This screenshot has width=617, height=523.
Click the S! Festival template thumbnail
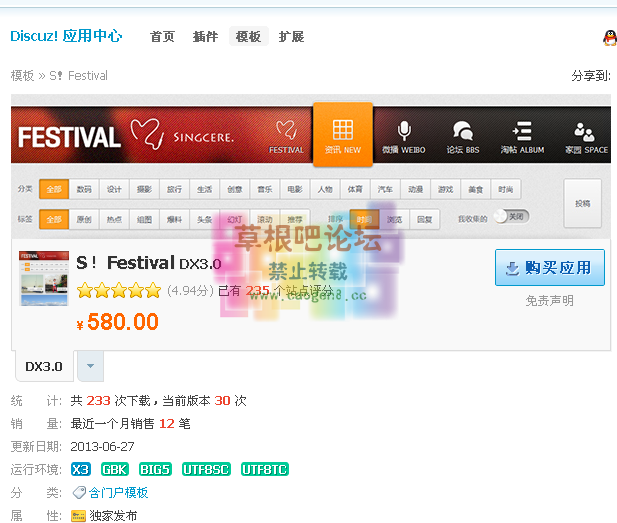click(x=44, y=278)
